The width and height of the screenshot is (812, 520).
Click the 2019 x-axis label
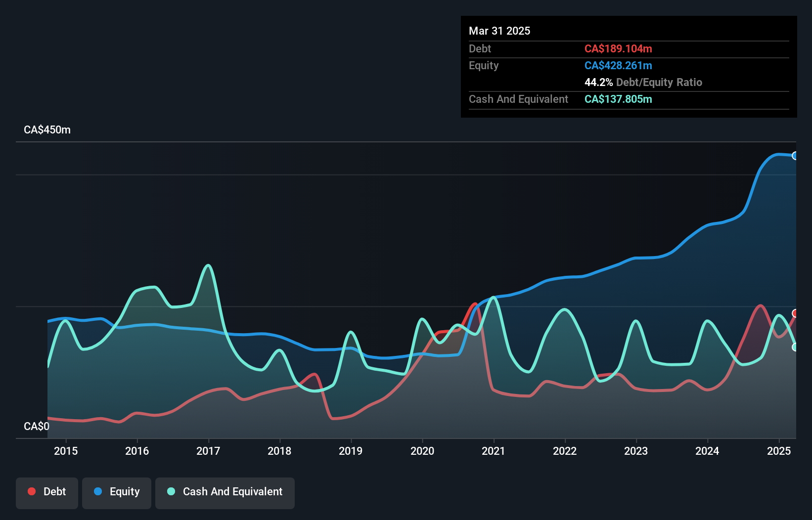coord(351,451)
